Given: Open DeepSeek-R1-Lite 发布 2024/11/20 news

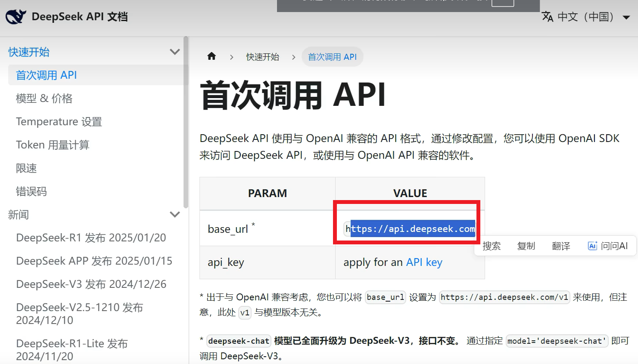Looking at the screenshot, I should pos(72,350).
